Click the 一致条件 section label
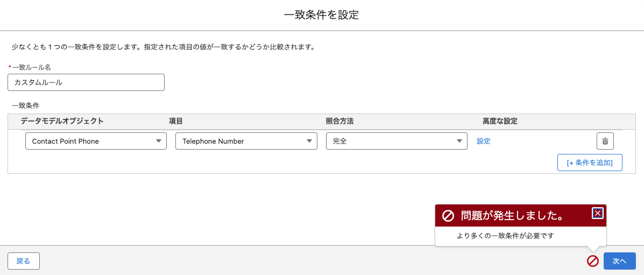 tap(25, 105)
